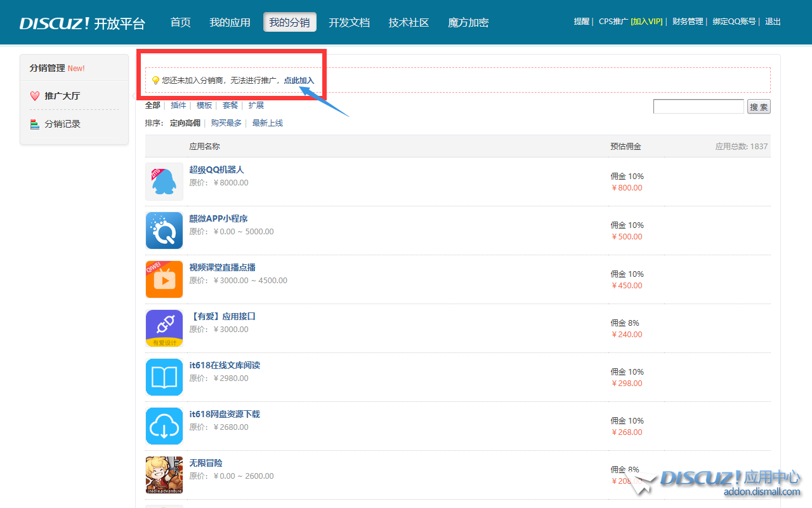The height and width of the screenshot is (508, 812).
Task: Click the it618在线文库阅读 book icon
Action: [x=164, y=377]
